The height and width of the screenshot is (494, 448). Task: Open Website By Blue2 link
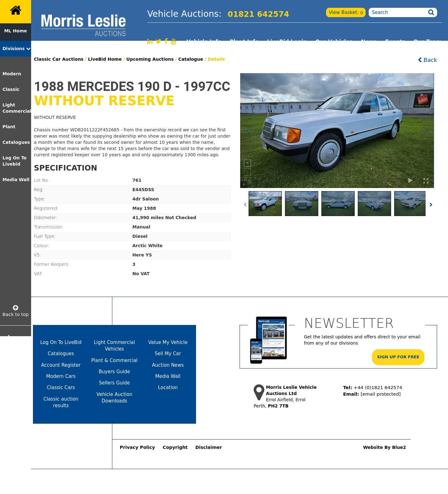coord(384,447)
